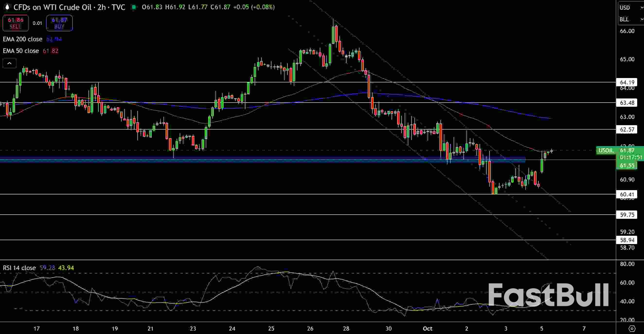Click the Oct label on the time axis
The width and height of the screenshot is (644, 334).
click(428, 328)
